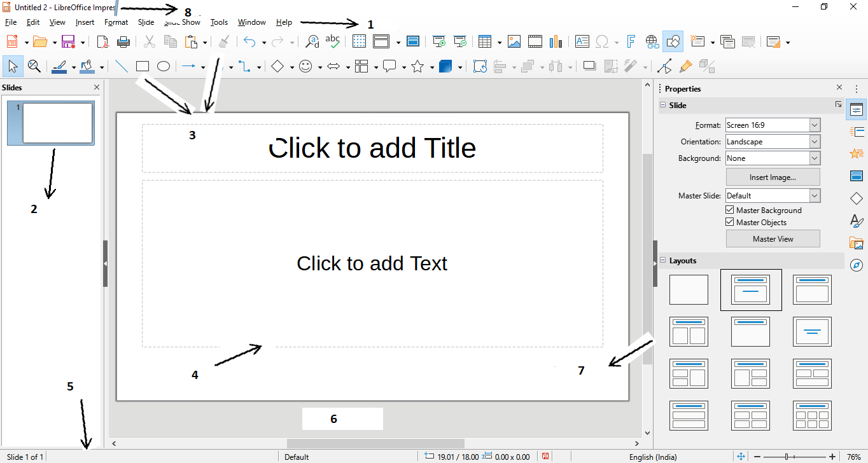This screenshot has height=463, width=868.
Task: Open the Tools menu
Action: click(219, 21)
